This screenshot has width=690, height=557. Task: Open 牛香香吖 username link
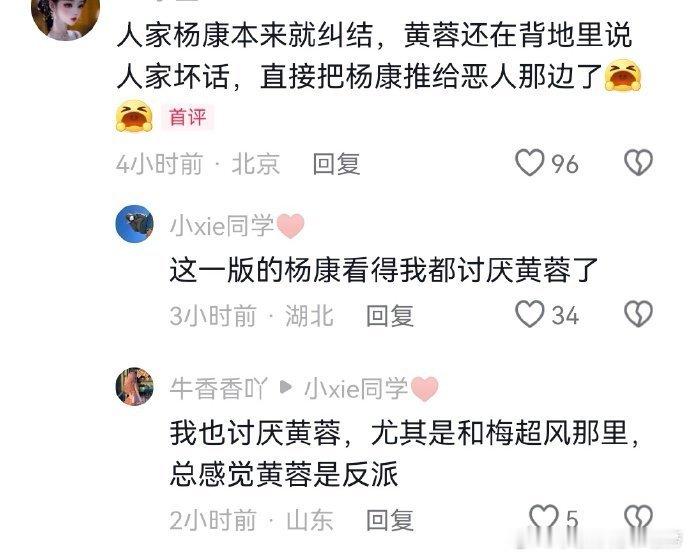[x=218, y=389]
